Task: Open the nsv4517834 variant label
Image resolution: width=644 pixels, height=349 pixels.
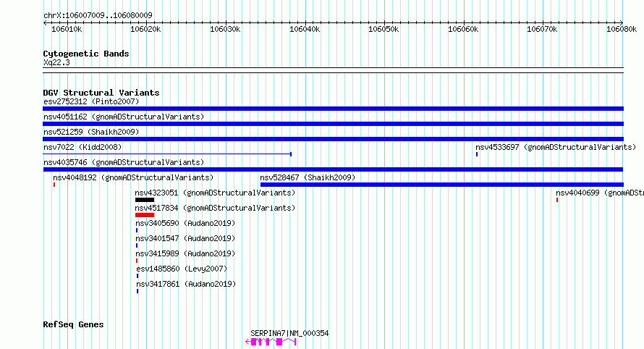Action: [x=215, y=208]
